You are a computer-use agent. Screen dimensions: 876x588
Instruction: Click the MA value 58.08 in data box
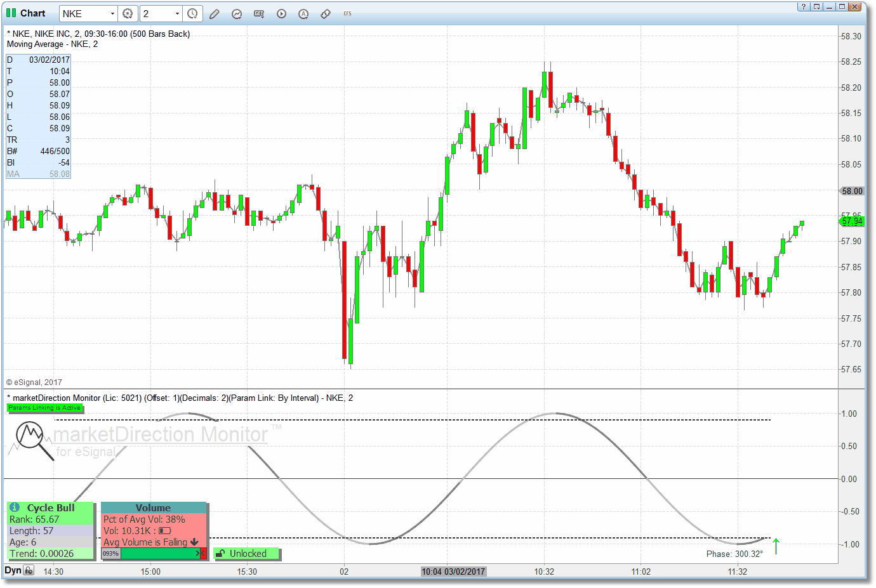coord(60,174)
